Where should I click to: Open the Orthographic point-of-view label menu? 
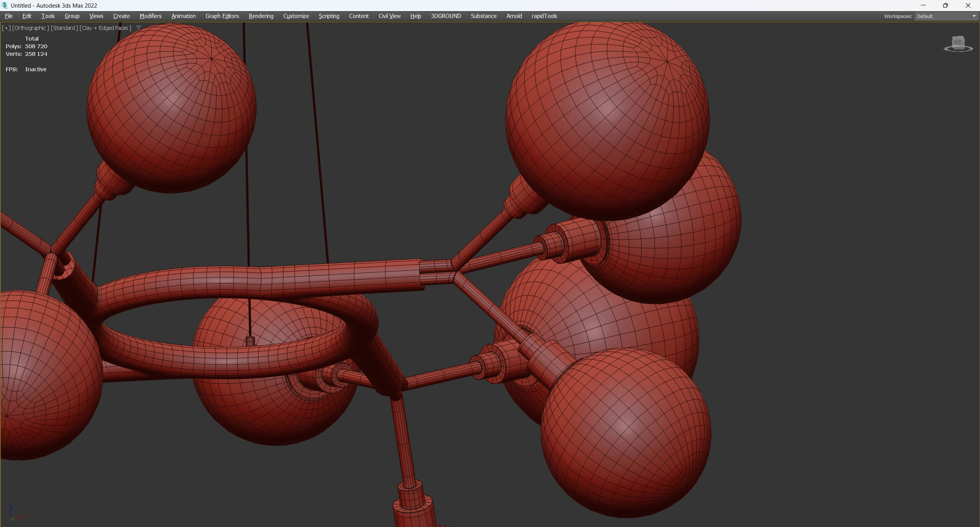point(31,28)
